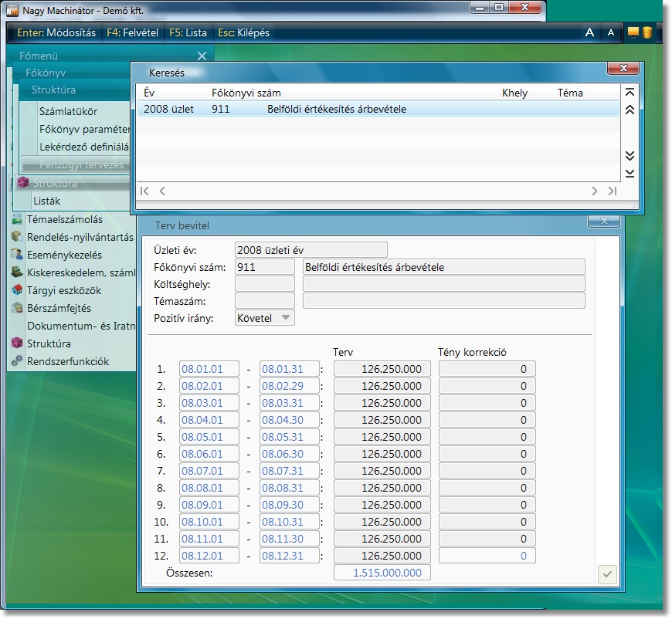
Task: Jump to the first record in Keresés
Action: click(x=630, y=92)
